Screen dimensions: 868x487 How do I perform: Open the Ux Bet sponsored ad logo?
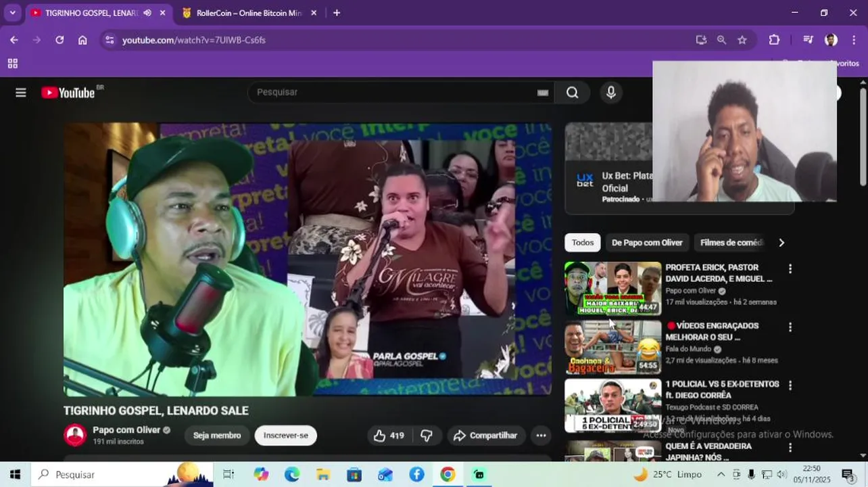click(584, 181)
